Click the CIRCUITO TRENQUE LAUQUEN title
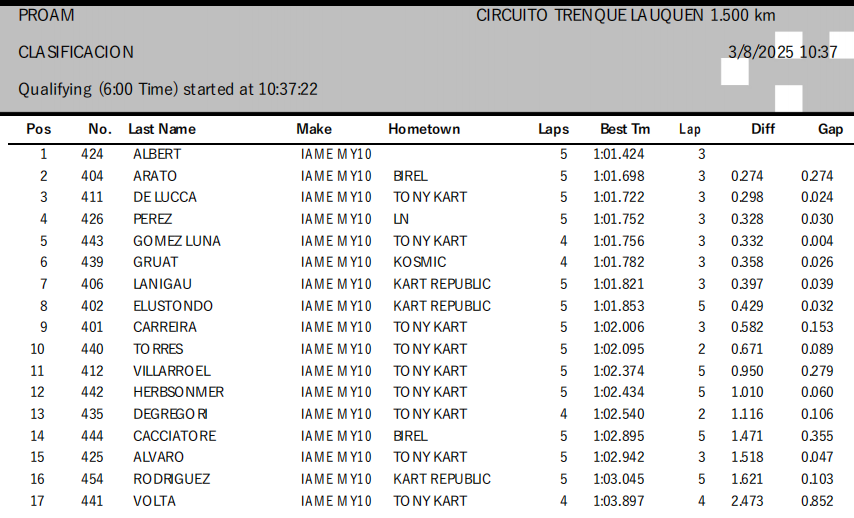This screenshot has width=854, height=518. tap(625, 16)
